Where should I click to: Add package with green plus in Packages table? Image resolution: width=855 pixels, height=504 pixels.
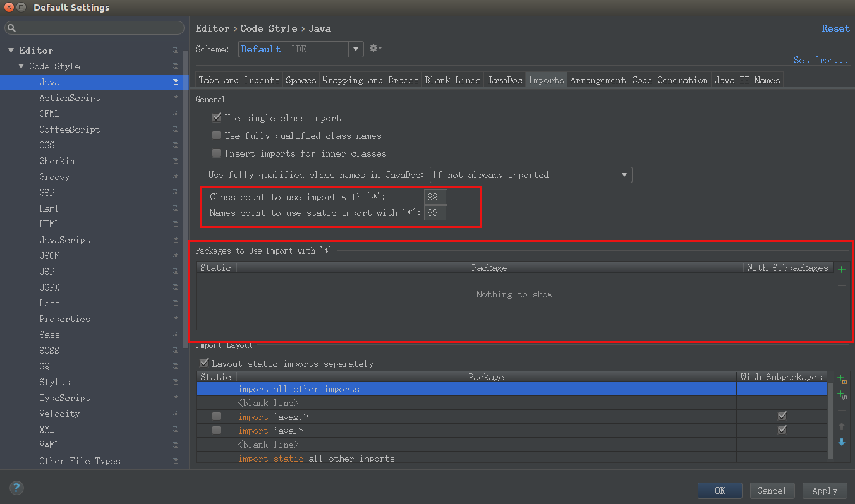[x=841, y=270]
